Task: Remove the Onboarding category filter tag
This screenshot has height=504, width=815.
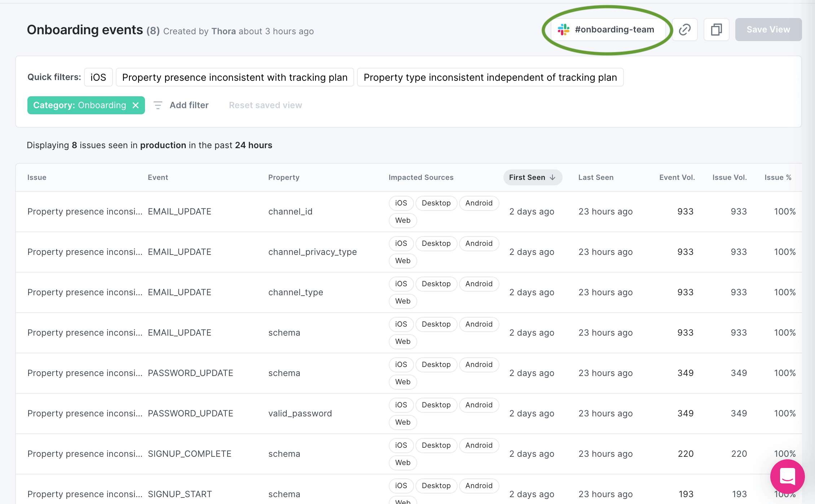Action: (136, 105)
